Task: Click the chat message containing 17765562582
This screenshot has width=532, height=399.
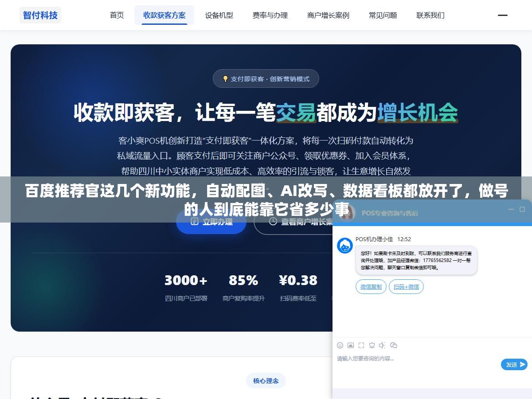Action: coord(416,260)
